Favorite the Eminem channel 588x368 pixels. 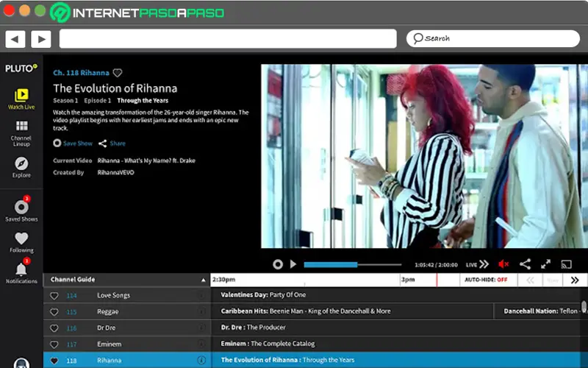click(54, 344)
